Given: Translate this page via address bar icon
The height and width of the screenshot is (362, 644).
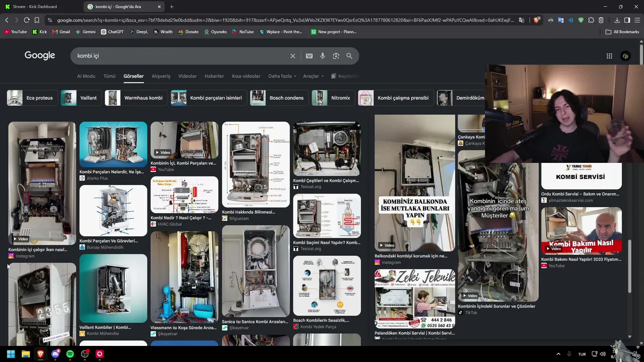Looking at the screenshot, I should tap(522, 20).
